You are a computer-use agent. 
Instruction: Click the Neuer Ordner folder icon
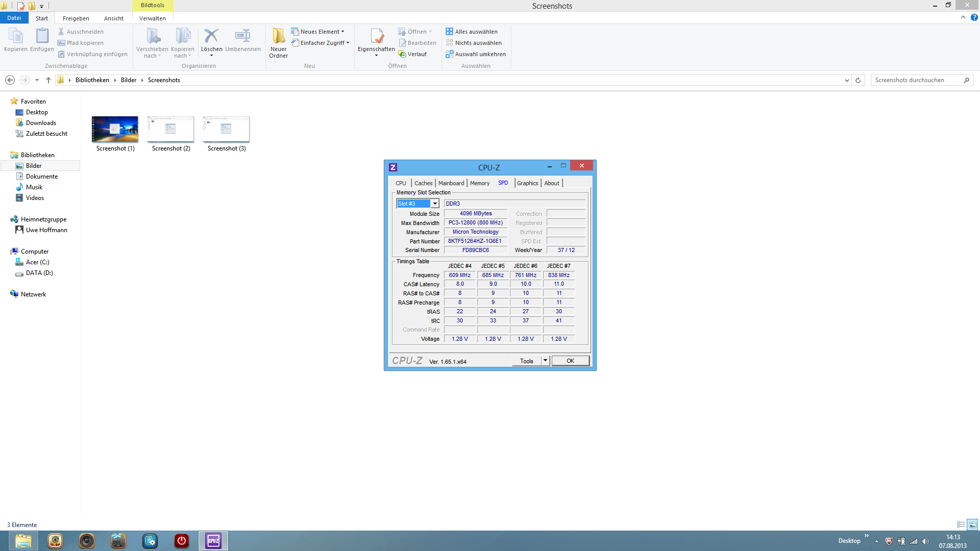[278, 36]
